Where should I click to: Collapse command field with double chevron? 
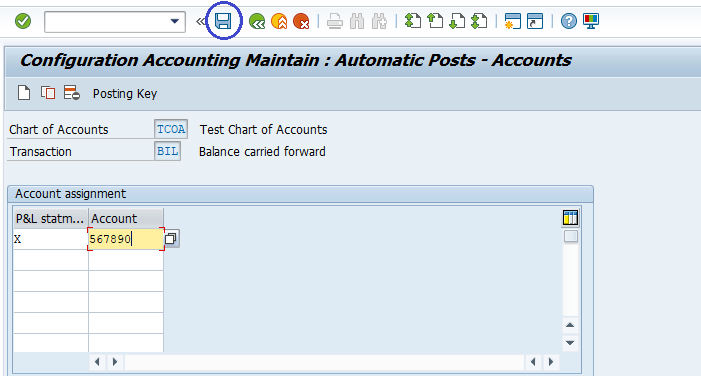[x=201, y=21]
